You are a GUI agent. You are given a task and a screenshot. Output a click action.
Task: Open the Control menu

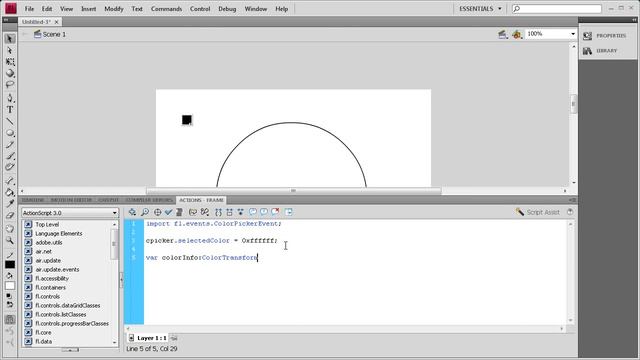pos(200,9)
